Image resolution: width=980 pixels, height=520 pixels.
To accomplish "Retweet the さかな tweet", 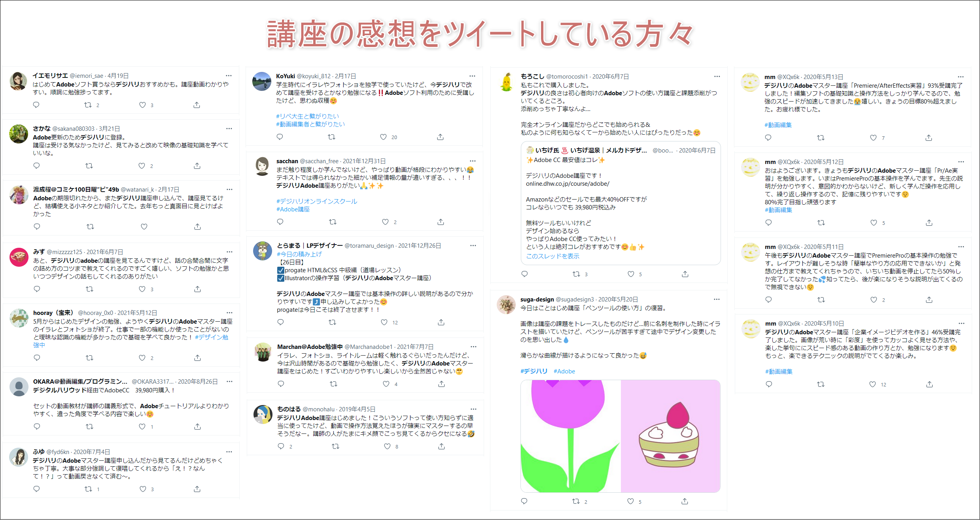I will [89, 166].
